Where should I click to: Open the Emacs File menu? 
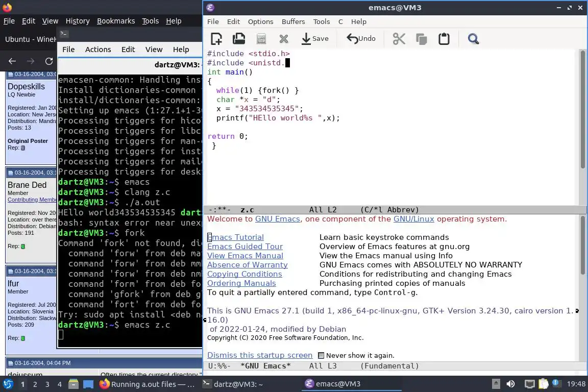coord(213,22)
